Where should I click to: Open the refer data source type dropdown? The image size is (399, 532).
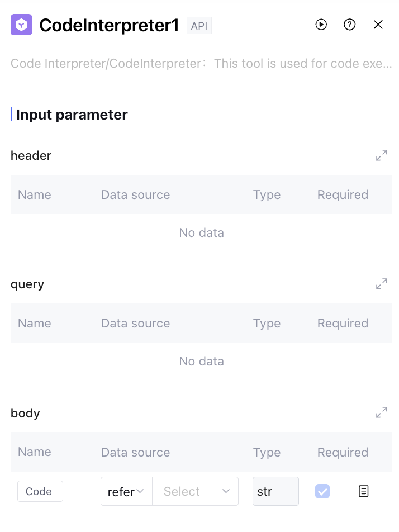point(126,491)
